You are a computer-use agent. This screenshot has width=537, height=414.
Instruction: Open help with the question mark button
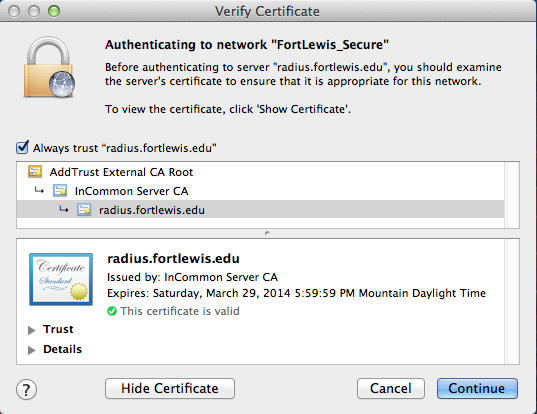[26, 389]
